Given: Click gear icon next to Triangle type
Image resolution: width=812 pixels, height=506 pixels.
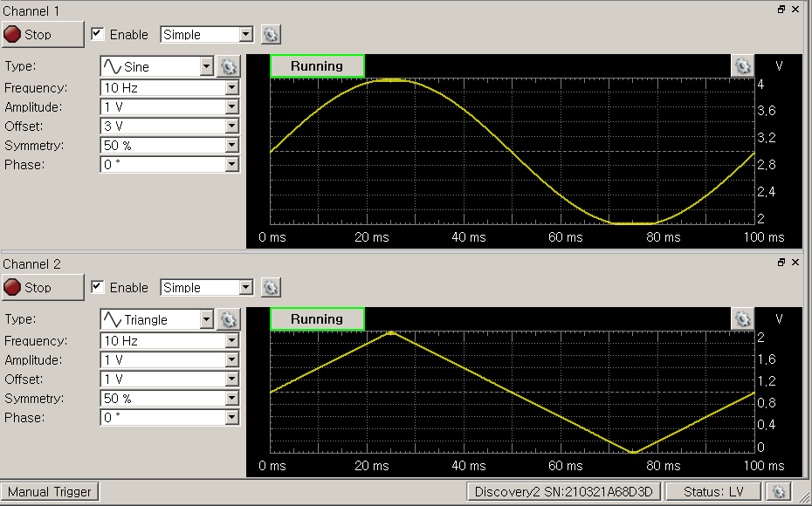Looking at the screenshot, I should click(x=229, y=320).
